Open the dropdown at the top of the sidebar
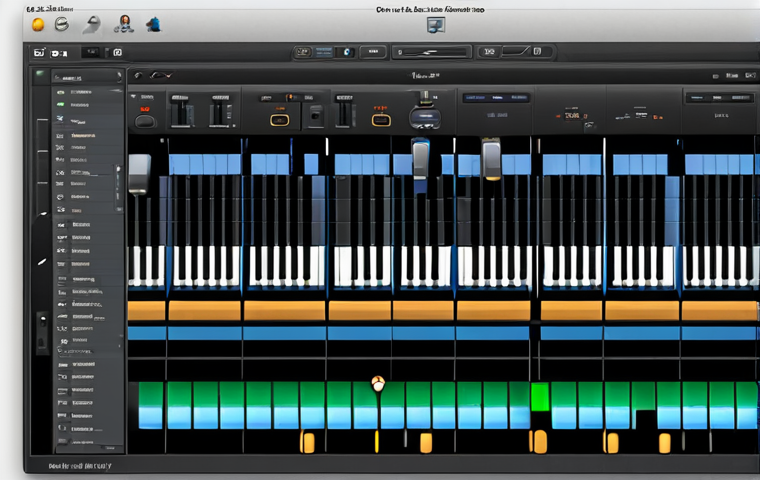Screen dimensions: 760x480 coord(87,77)
